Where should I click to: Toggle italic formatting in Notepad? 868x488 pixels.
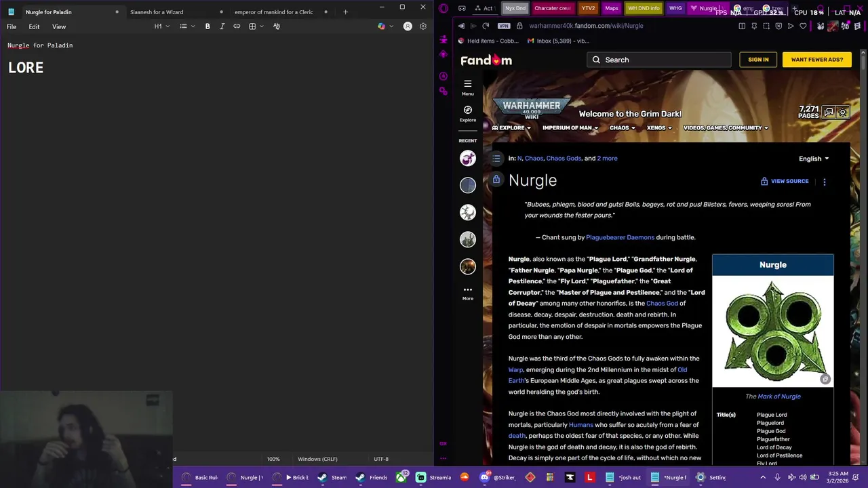pyautogui.click(x=222, y=26)
